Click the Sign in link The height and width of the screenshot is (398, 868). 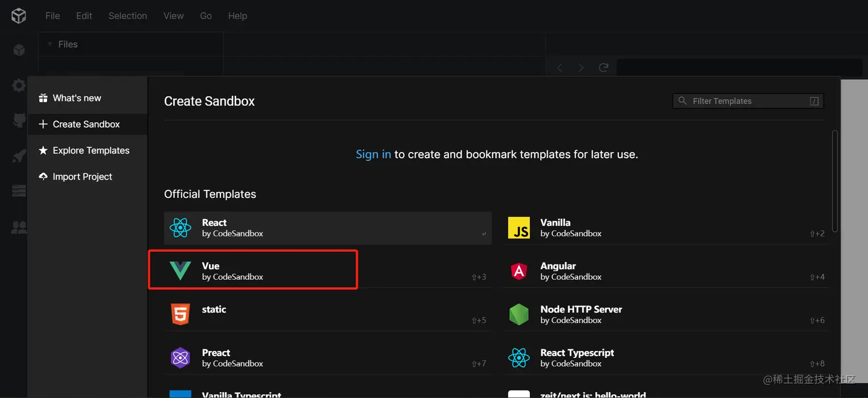pos(373,154)
